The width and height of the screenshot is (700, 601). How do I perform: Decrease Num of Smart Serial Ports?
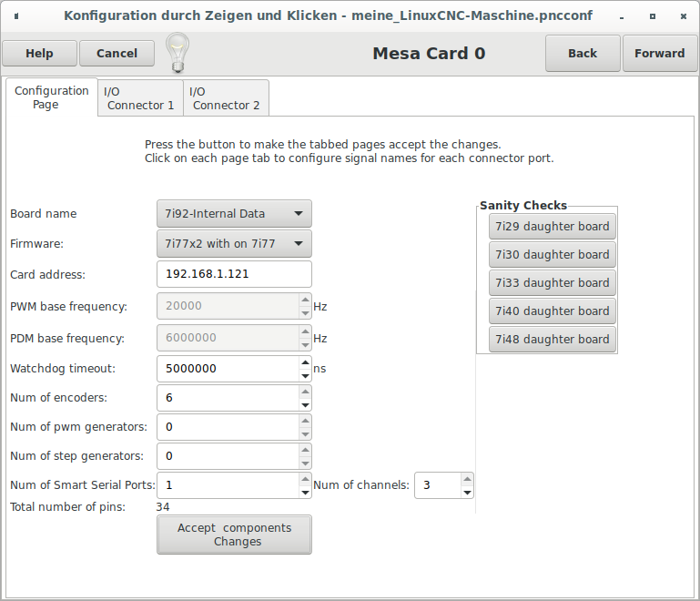[305, 492]
